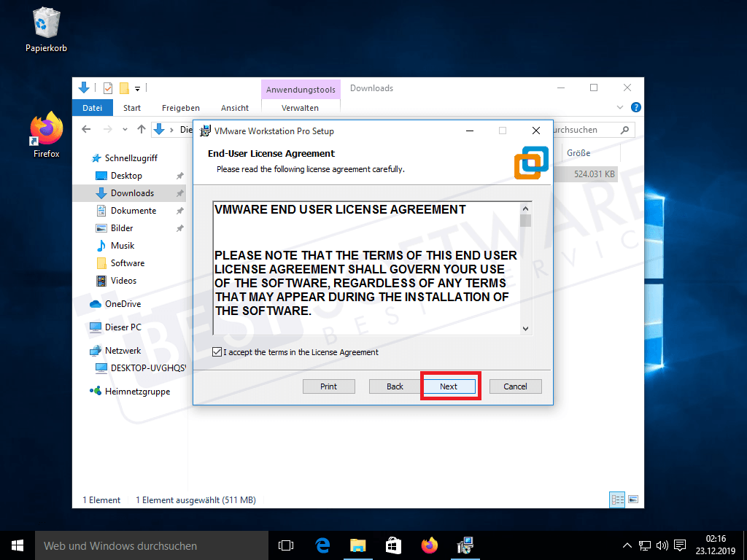Expand the hidden icons chevron in system tray
The image size is (747, 560).
coord(627,545)
